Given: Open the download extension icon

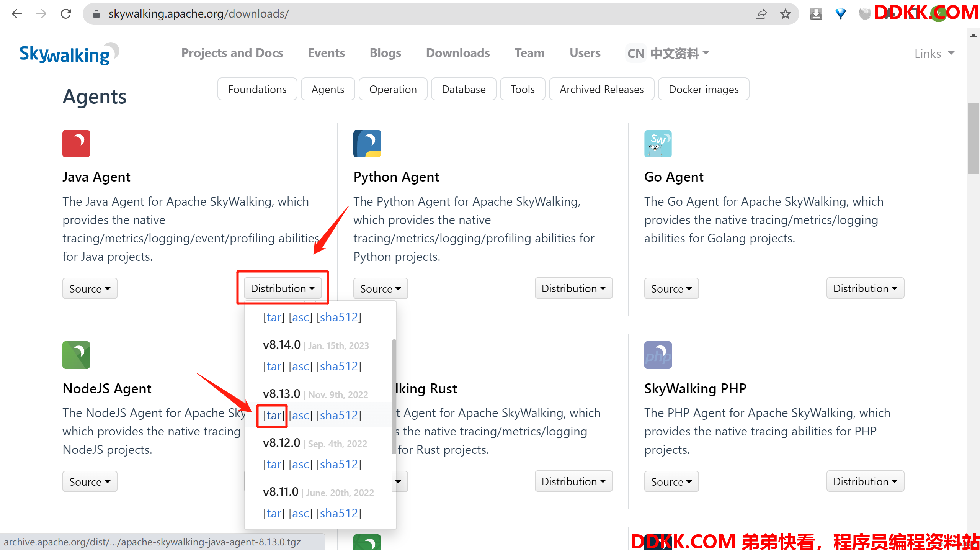Looking at the screenshot, I should coord(816,14).
